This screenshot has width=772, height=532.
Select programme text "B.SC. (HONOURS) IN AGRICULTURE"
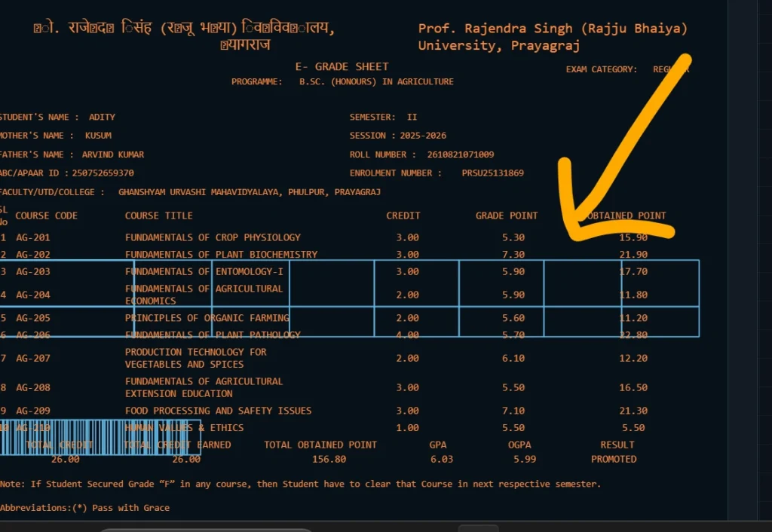click(376, 81)
